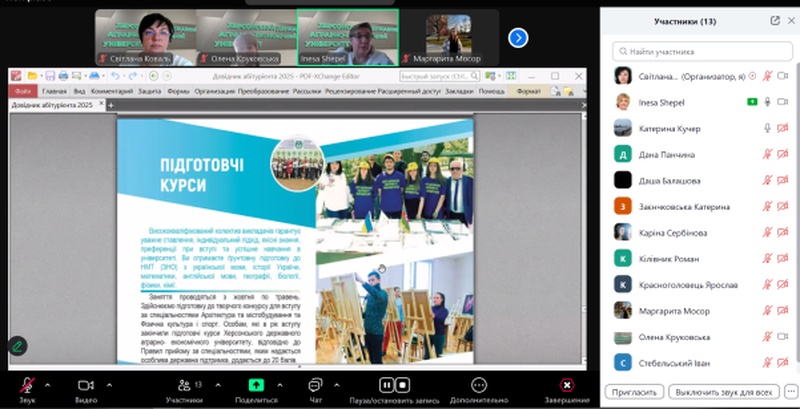Open the Организация ribbon tab

[x=214, y=91]
